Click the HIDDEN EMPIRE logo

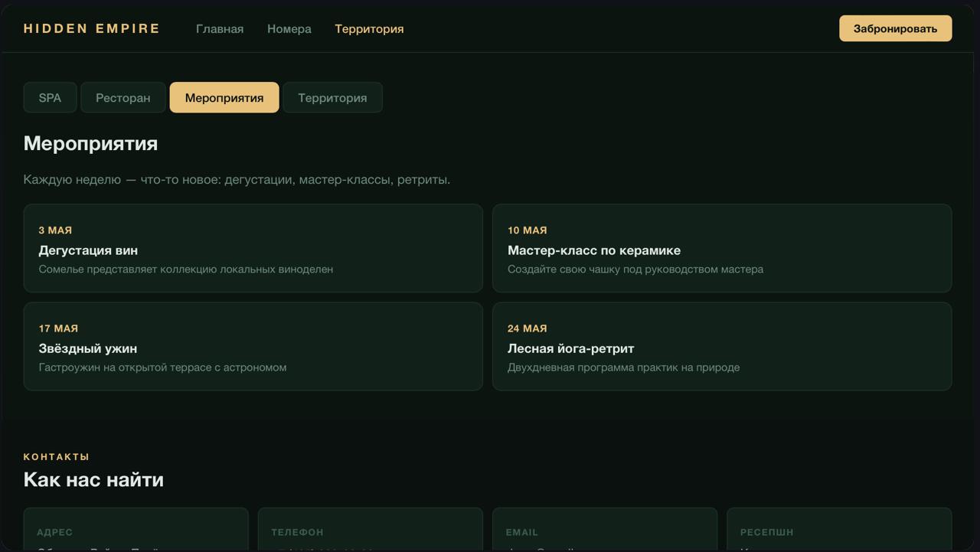point(92,29)
